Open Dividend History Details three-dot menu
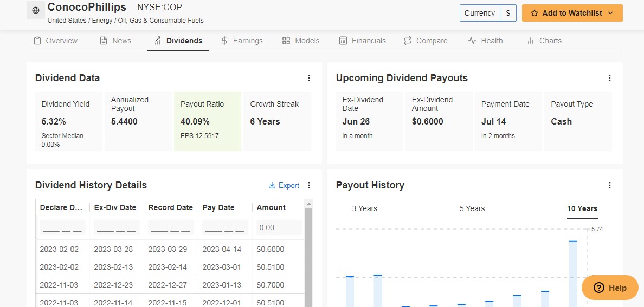This screenshot has width=644, height=307. (x=309, y=186)
